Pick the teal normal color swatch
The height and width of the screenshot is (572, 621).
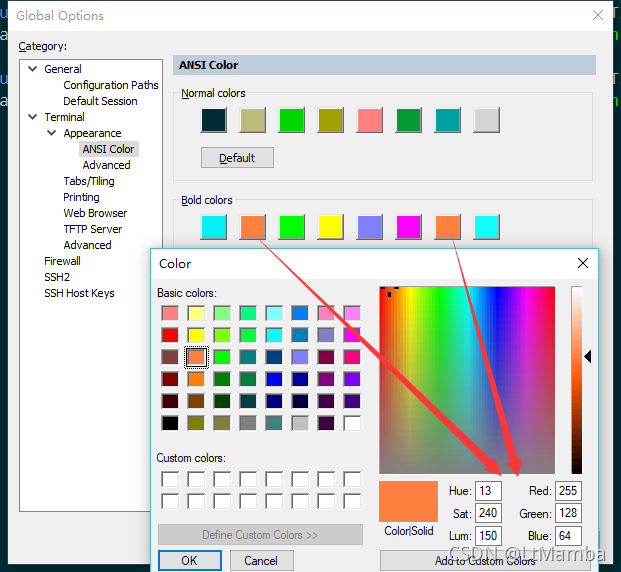tap(448, 120)
